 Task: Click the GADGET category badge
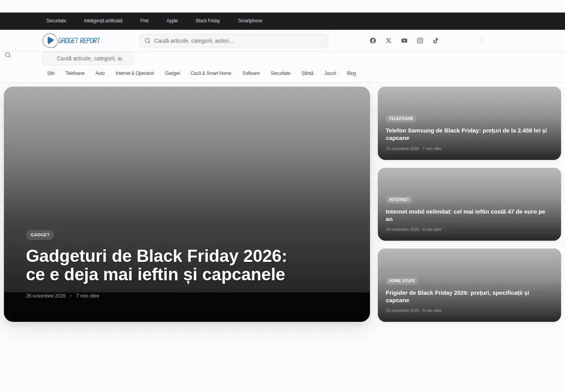click(x=40, y=235)
